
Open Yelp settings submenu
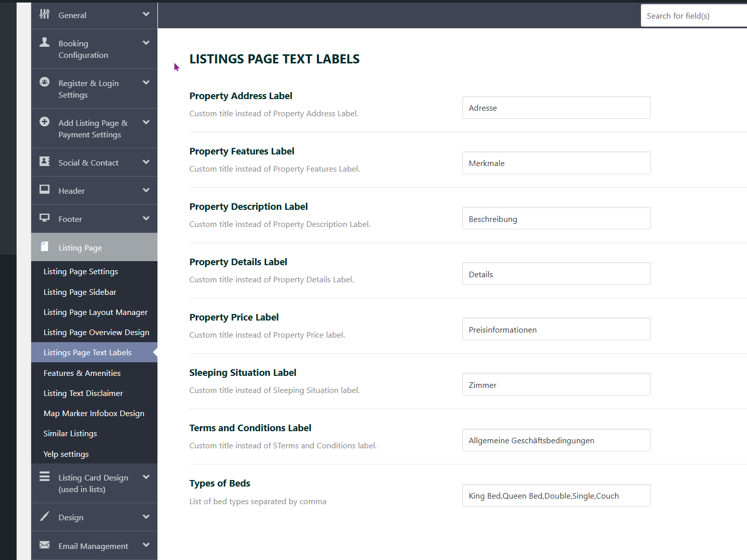click(x=94, y=454)
